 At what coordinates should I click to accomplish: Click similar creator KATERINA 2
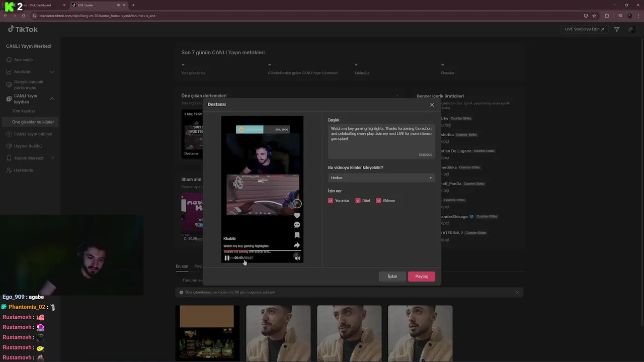pyautogui.click(x=452, y=233)
